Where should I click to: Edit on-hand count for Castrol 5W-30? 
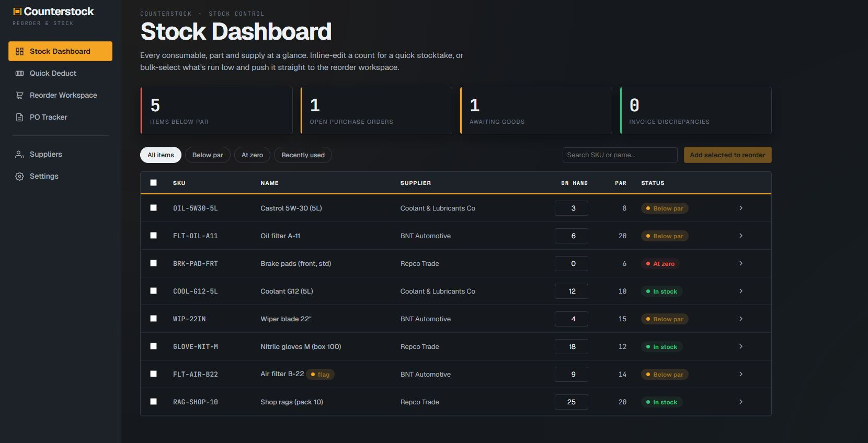point(572,208)
